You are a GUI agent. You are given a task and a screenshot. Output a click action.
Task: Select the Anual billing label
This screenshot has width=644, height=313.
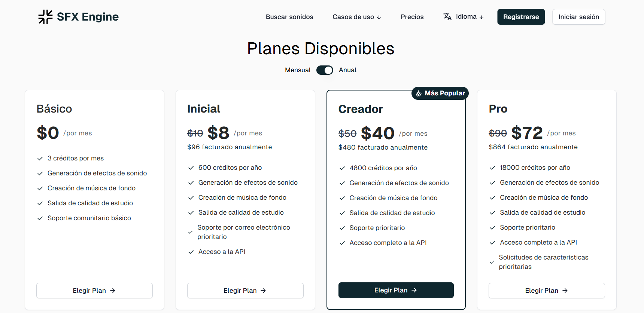[347, 70]
